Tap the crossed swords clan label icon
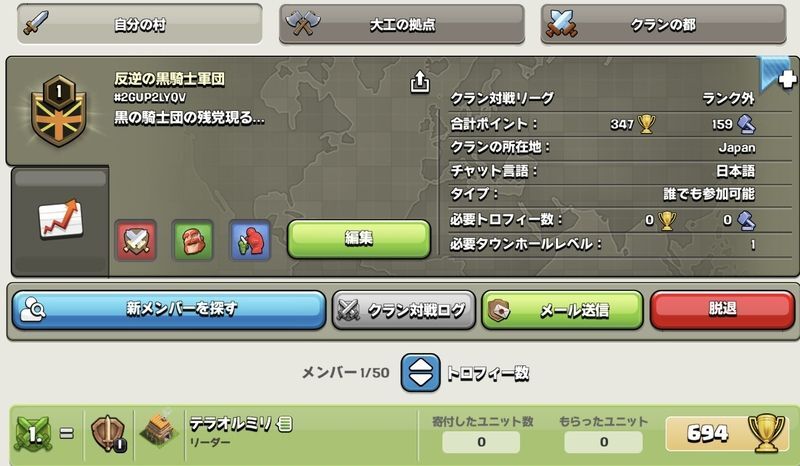The height and width of the screenshot is (466, 800). coord(136,240)
